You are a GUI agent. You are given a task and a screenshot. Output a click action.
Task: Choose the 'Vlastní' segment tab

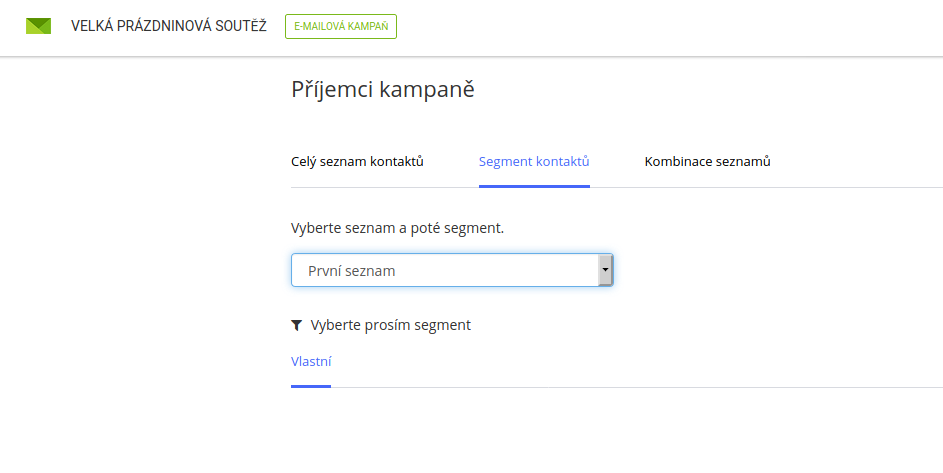click(x=311, y=361)
